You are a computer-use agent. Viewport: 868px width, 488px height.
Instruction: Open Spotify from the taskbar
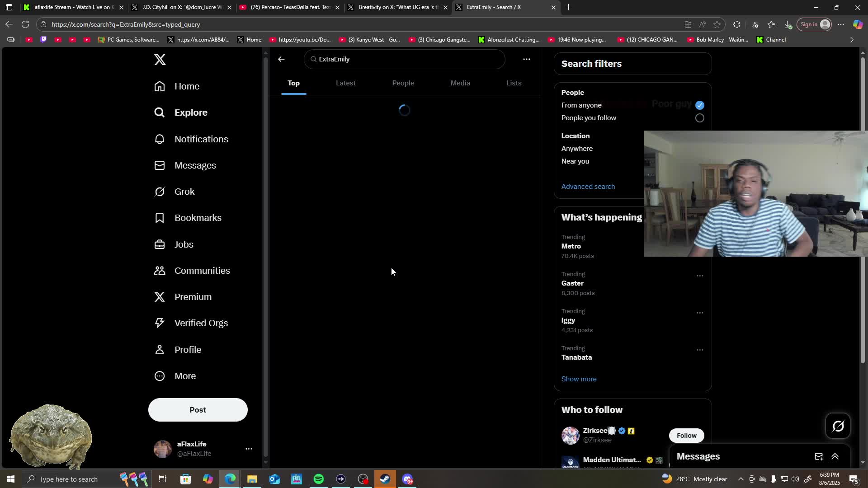[x=319, y=479]
